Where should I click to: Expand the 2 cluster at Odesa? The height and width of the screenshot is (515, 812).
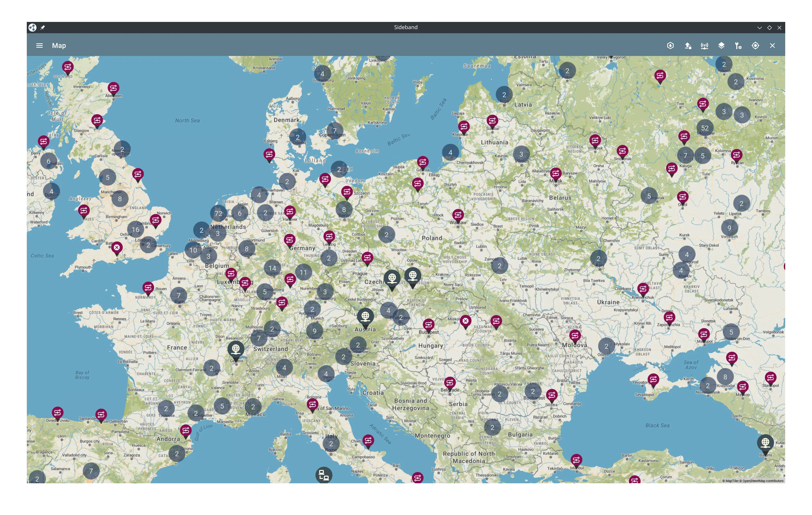point(606,346)
